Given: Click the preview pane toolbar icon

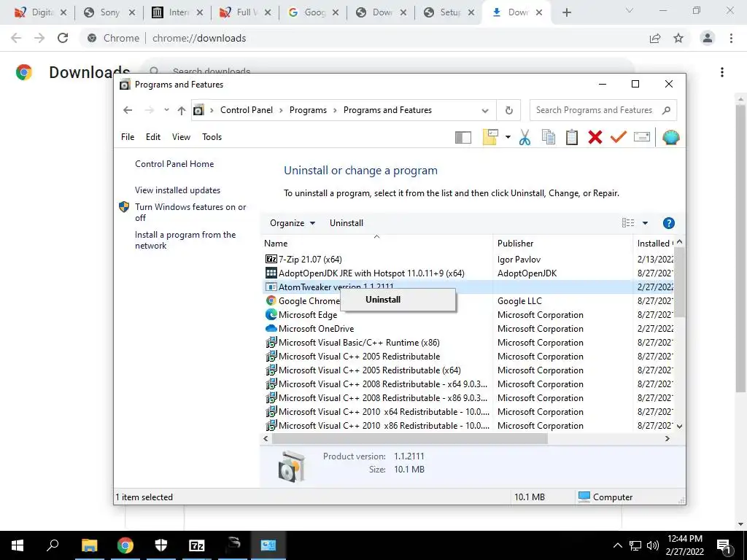Looking at the screenshot, I should click(463, 138).
